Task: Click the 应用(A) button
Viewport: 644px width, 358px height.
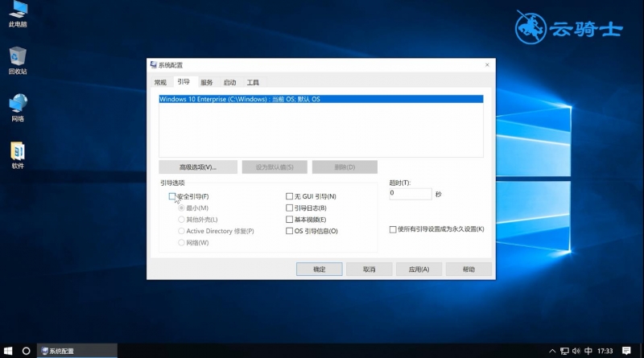Action: 419,270
